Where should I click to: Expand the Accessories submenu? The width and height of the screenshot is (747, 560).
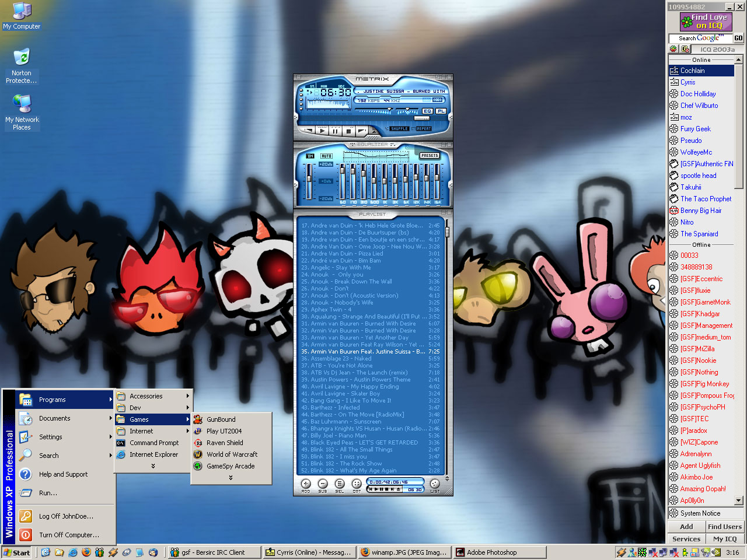[153, 396]
